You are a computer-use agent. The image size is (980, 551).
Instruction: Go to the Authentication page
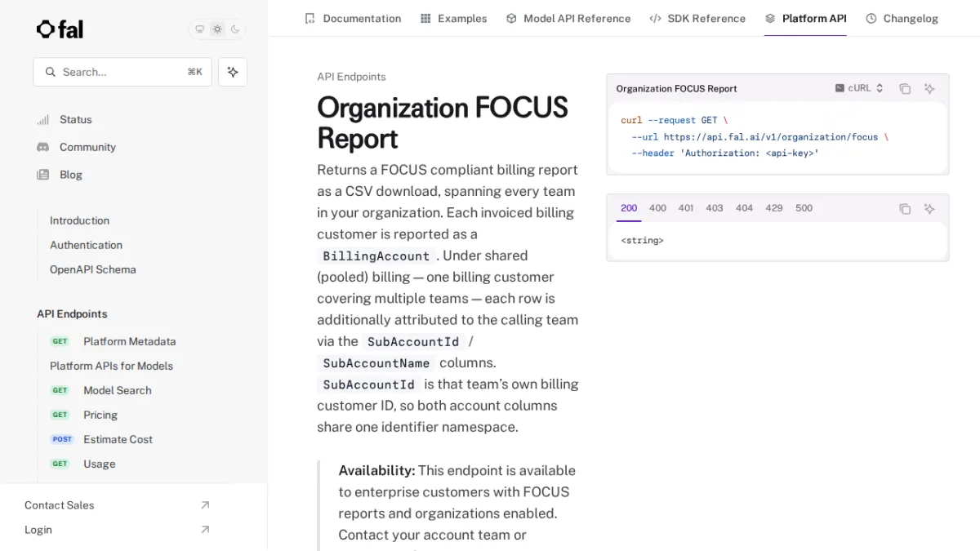86,245
